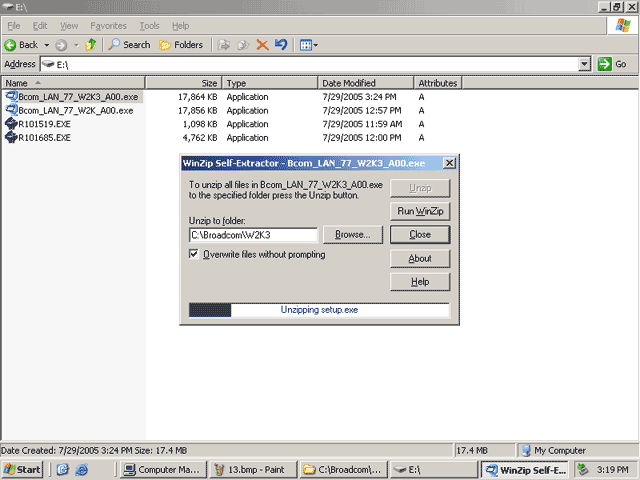Screen dimensions: 640x480
Task: Select icon of Bcom_LAN_77_W2K_A00.exe
Action: pyautogui.click(x=11, y=110)
